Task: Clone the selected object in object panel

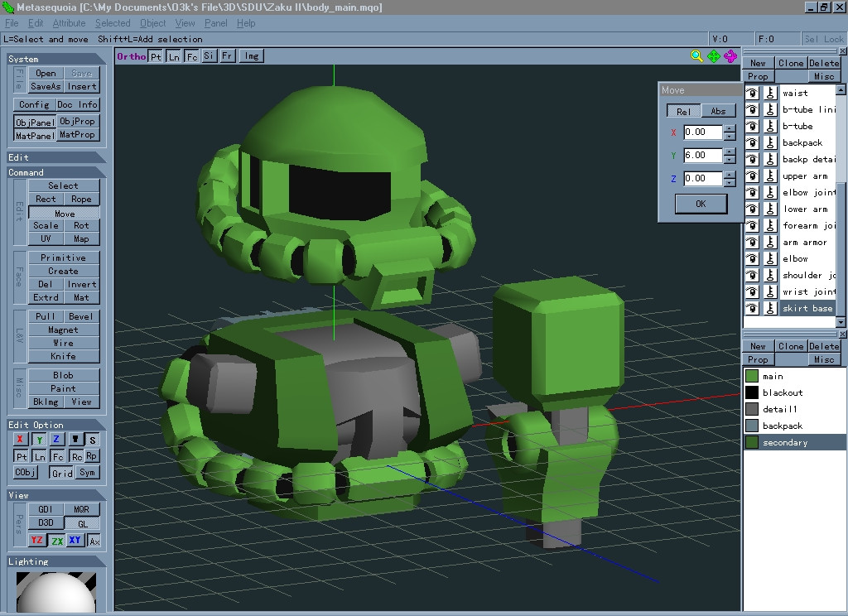Action: click(791, 63)
